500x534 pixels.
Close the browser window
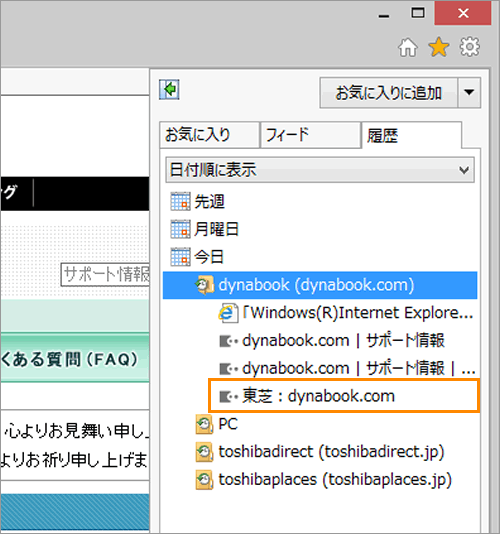(463, 13)
